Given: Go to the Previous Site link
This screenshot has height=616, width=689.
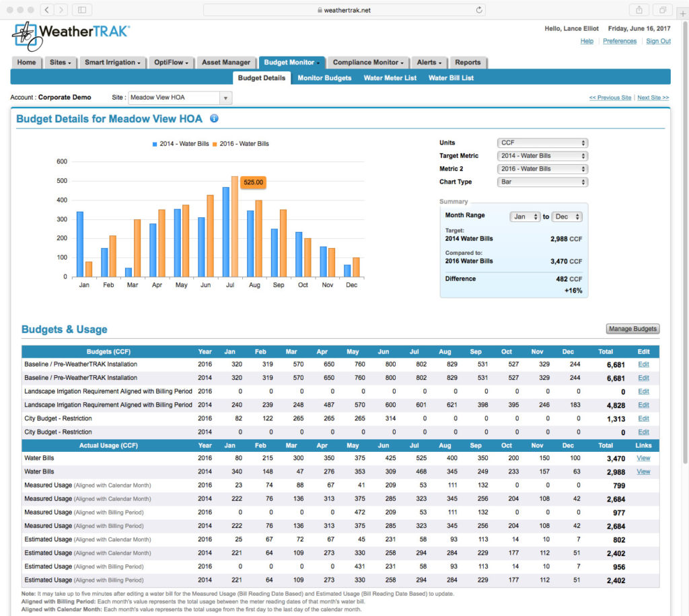Looking at the screenshot, I should tap(610, 98).
